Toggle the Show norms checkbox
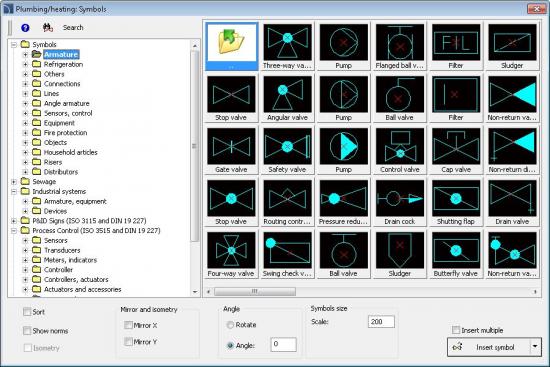The width and height of the screenshot is (550, 367). pos(27,331)
